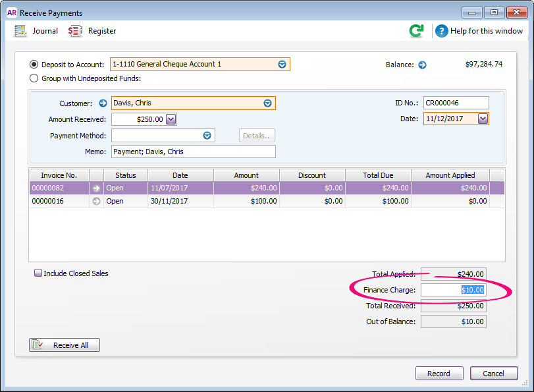Open the Date calendar dropdown
Viewport: 534px width, 392px height.
tap(483, 119)
